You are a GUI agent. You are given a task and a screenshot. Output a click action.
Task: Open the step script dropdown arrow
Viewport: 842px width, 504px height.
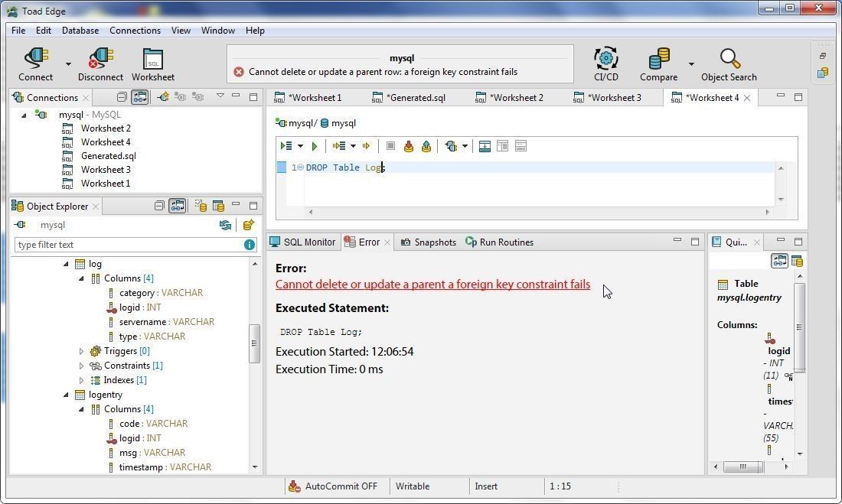[x=353, y=146]
